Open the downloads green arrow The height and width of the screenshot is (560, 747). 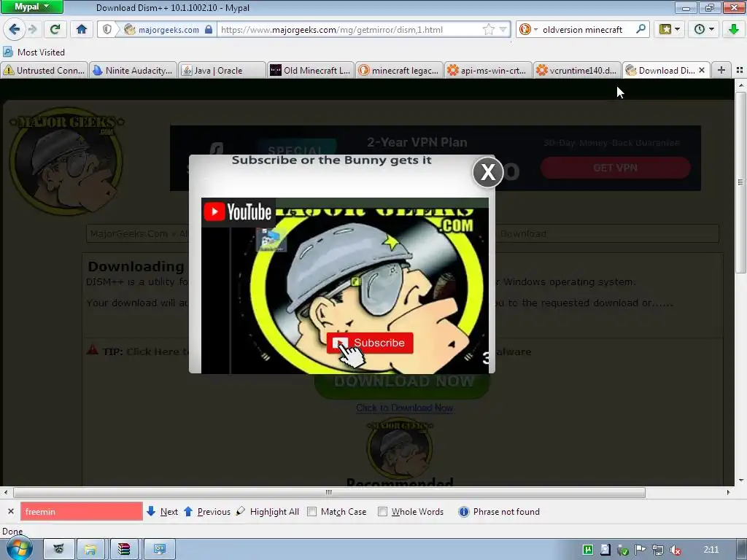tap(734, 29)
